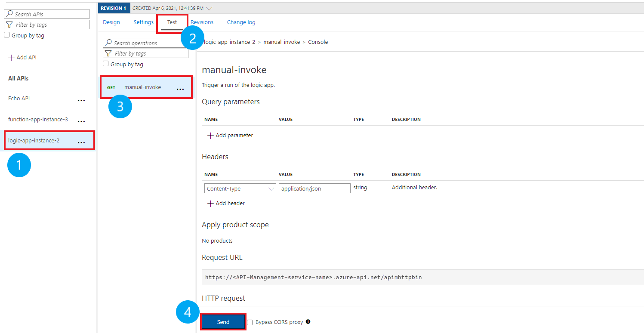Image resolution: width=644 pixels, height=333 pixels.
Task: Click the application/json header value field
Action: coord(314,188)
